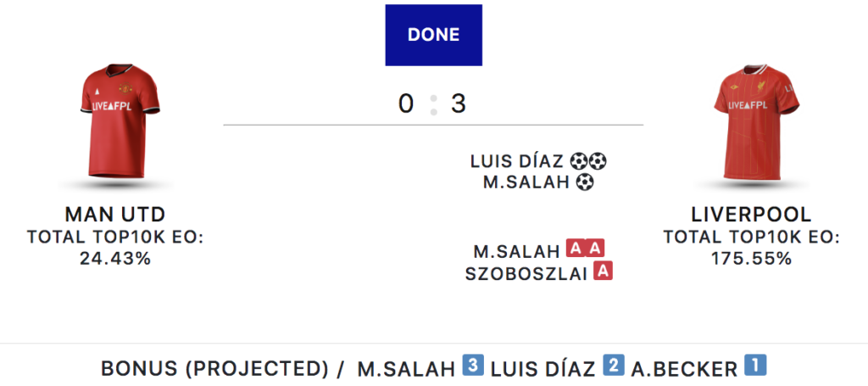Click M.Salah's single goal ball icon
Image resolution: width=868 pixels, height=386 pixels.
point(584,182)
